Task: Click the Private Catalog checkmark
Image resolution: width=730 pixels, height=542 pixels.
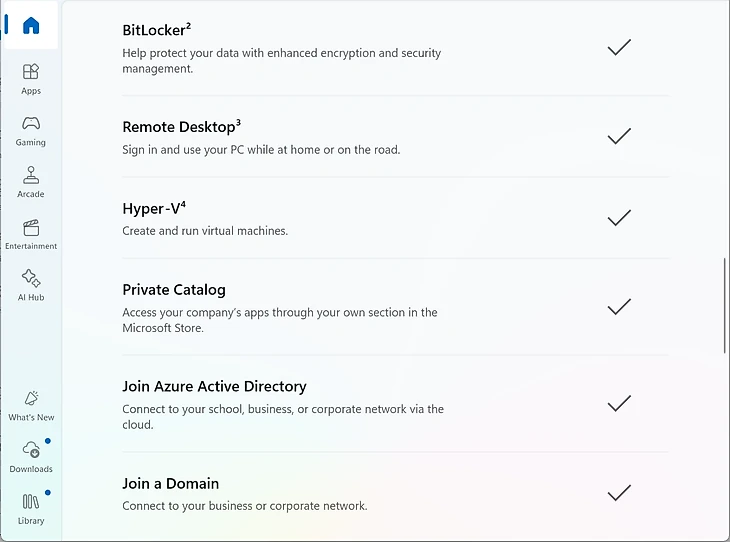Action: tap(619, 306)
